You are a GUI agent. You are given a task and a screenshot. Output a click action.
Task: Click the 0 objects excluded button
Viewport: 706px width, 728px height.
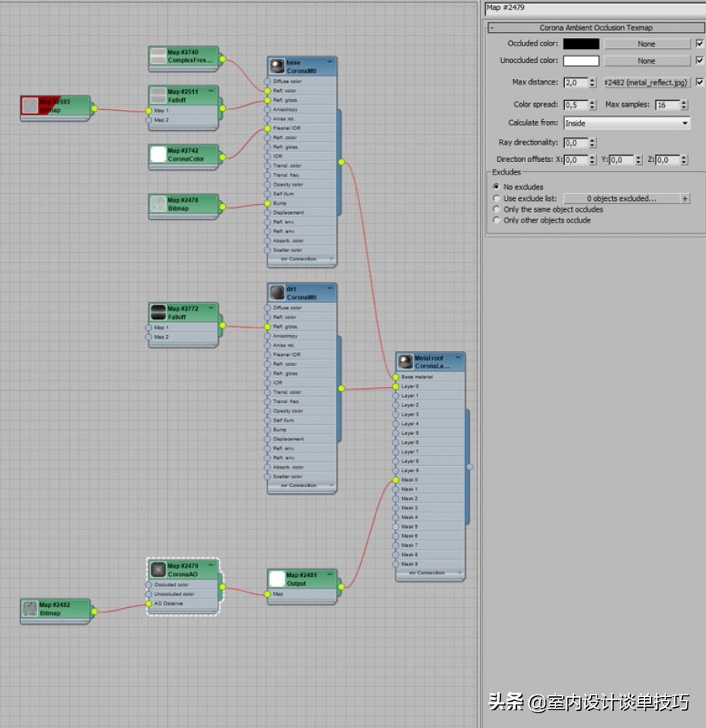[621, 198]
